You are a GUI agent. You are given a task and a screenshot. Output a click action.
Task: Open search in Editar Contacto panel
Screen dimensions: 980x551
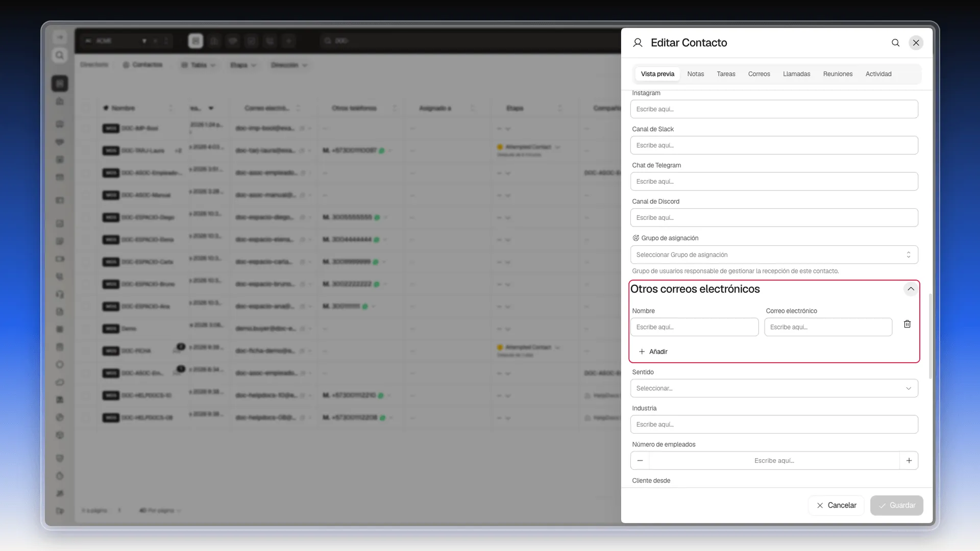click(895, 43)
